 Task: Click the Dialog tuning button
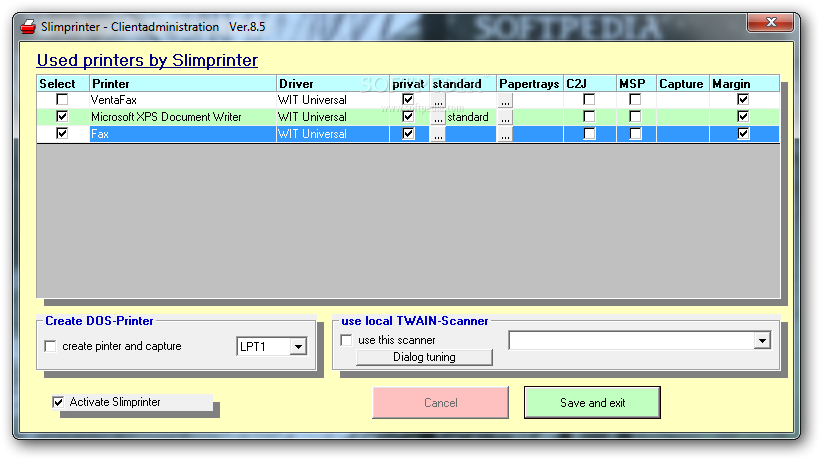click(x=424, y=357)
